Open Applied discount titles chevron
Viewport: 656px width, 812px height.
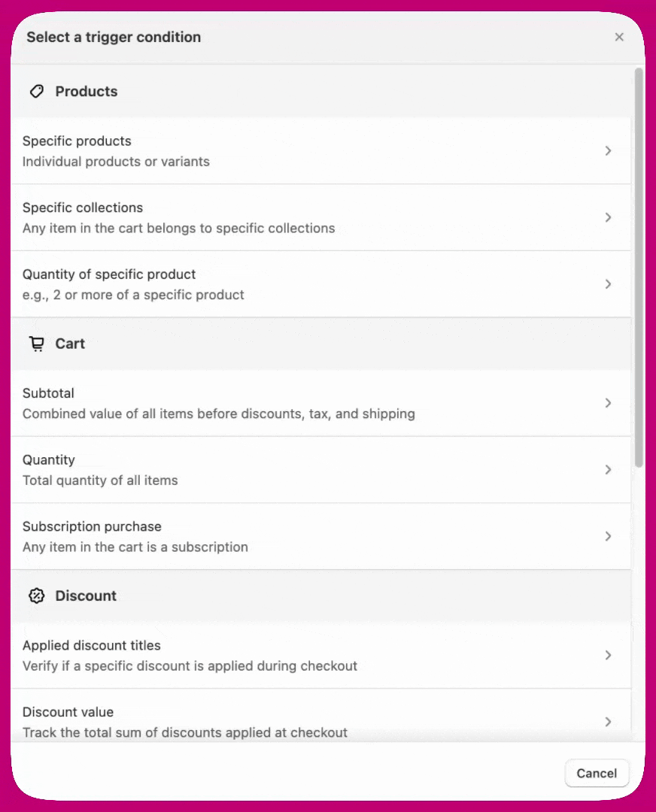[x=608, y=655]
